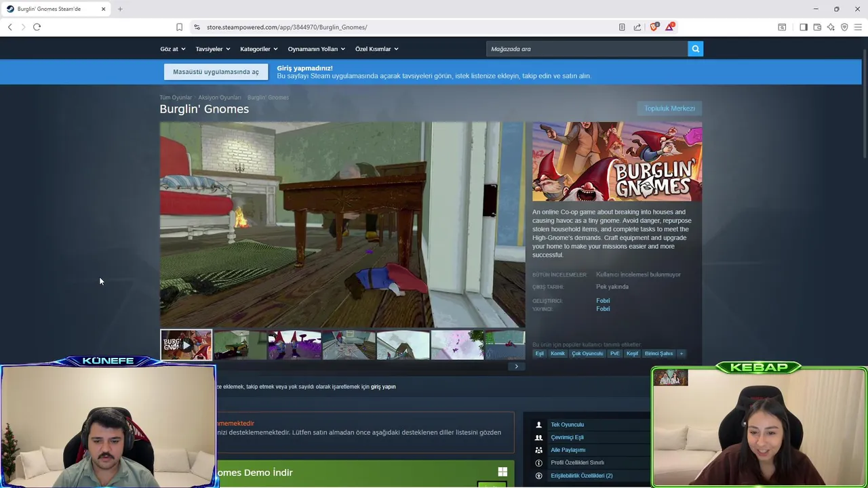
Task: Click 'Tüm Oyunlar' breadcrumb link
Action: click(176, 98)
